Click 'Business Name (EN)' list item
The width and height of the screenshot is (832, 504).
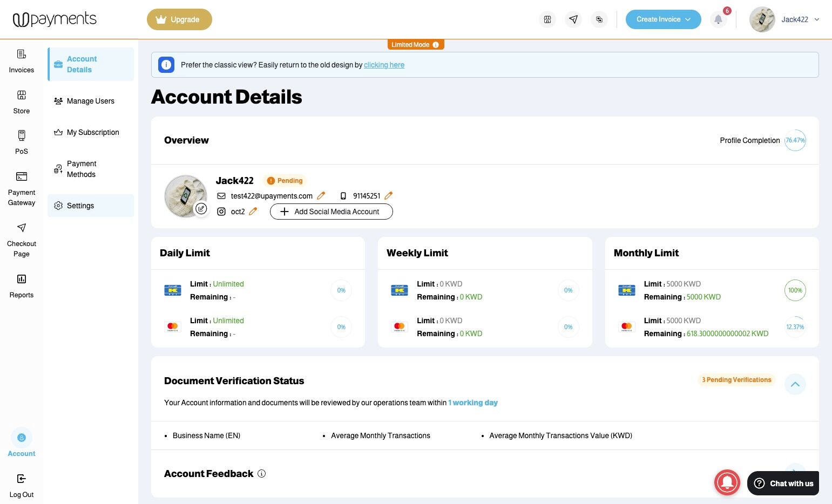point(206,435)
